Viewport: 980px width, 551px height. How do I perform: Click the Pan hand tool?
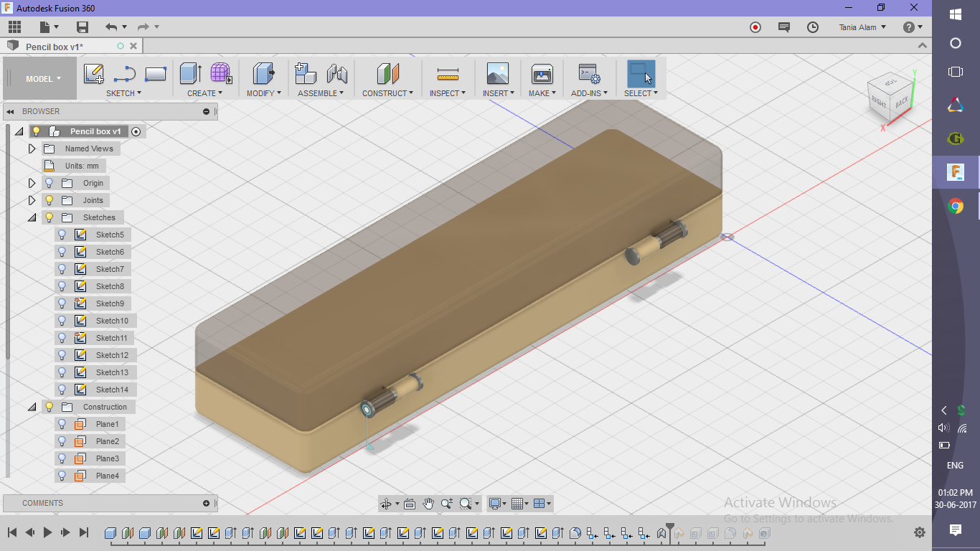pyautogui.click(x=428, y=504)
